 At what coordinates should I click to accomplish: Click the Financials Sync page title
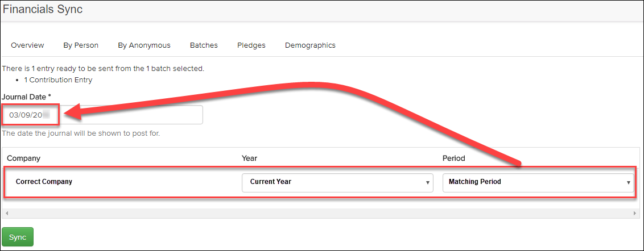pos(43,9)
